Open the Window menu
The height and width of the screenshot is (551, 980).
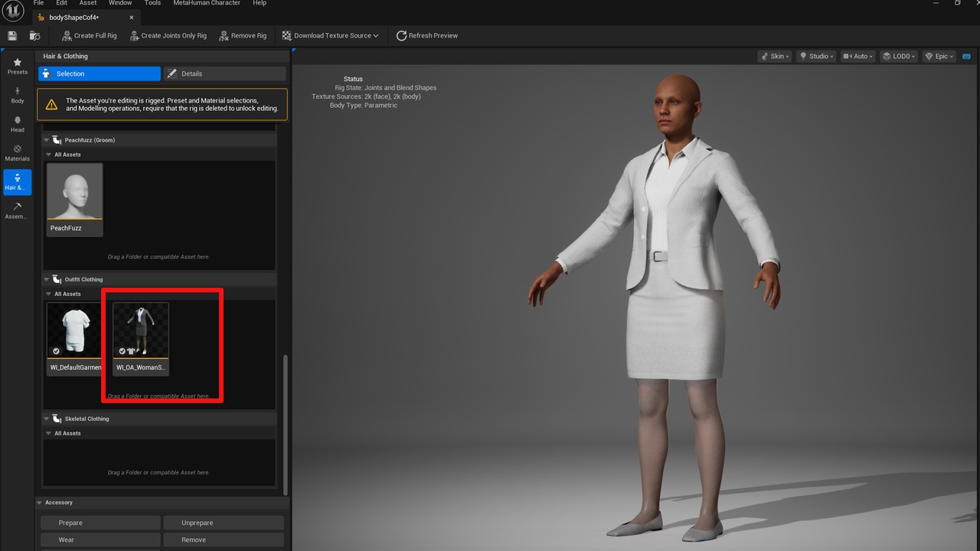(x=120, y=3)
